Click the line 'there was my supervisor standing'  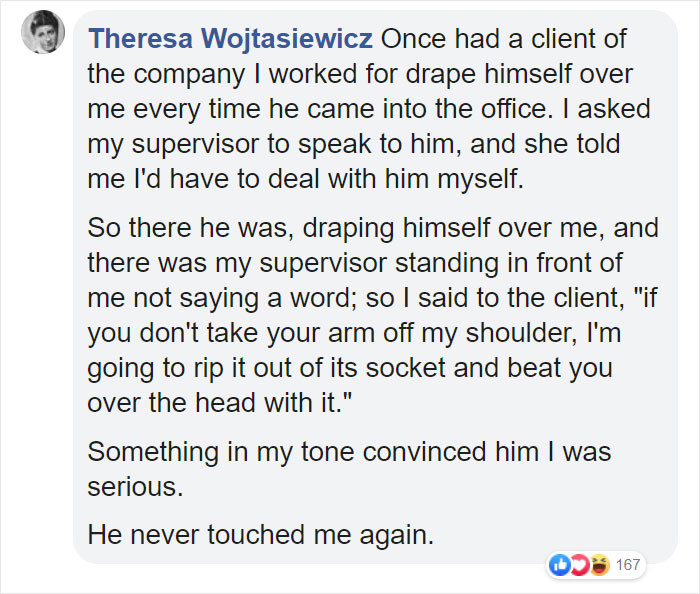tap(353, 263)
